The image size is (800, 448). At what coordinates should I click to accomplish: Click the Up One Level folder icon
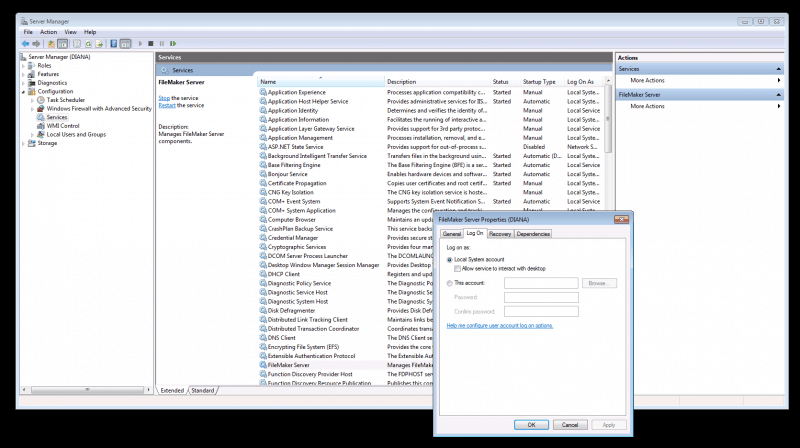coord(51,44)
